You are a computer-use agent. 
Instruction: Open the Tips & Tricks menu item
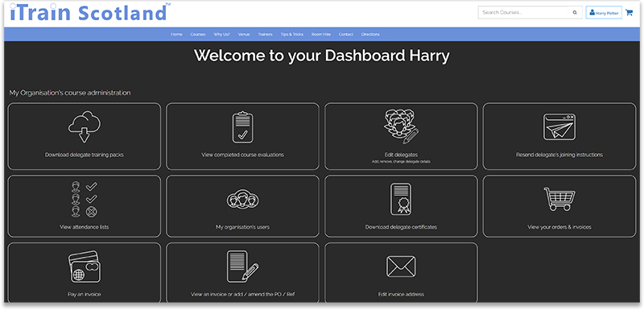point(292,35)
